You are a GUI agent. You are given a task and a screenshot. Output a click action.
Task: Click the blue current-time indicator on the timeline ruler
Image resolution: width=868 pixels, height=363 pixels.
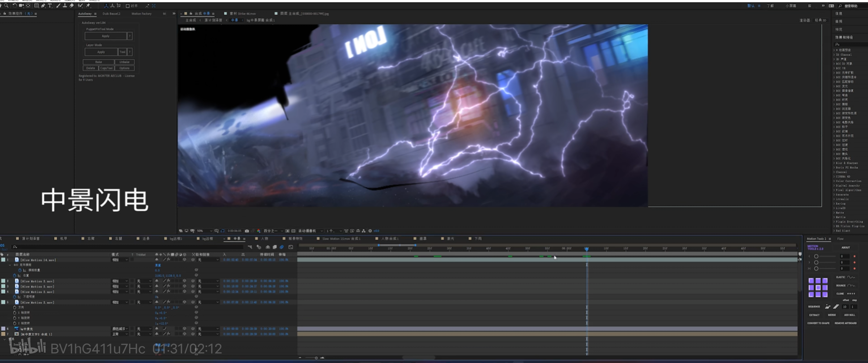(587, 249)
